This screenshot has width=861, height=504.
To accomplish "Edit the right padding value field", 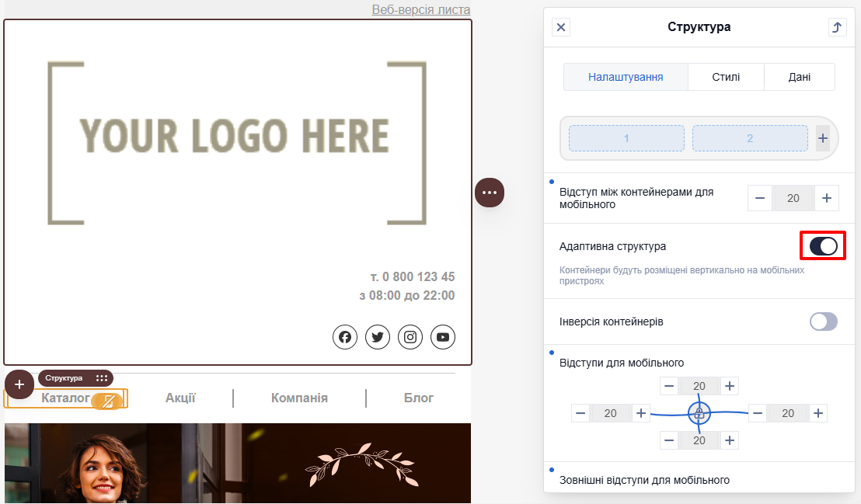I will 788,413.
